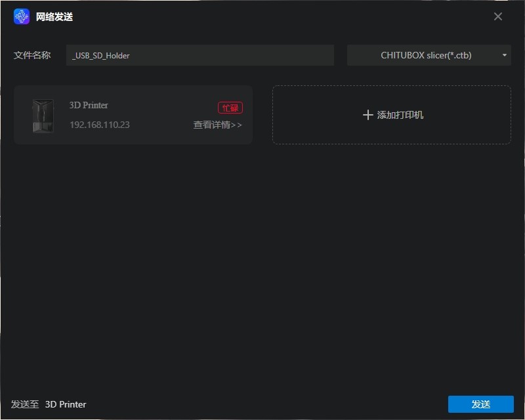This screenshot has height=420, width=525.
Task: Click the 网络发送 window title
Action: click(54, 17)
